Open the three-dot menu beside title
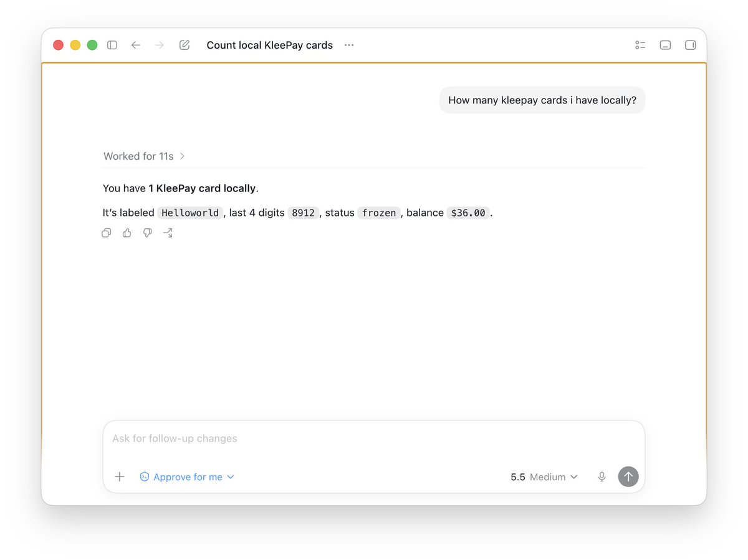 click(x=349, y=45)
